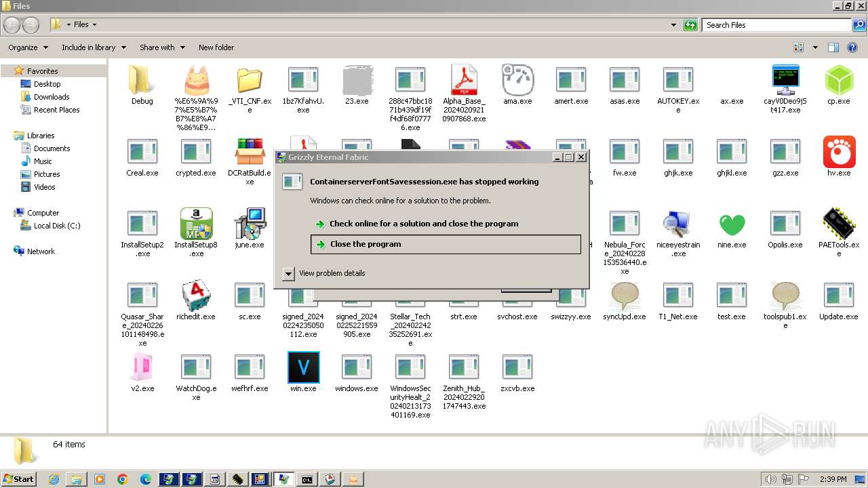Select the Alpha_Base PDF-icon executable
This screenshot has width=868, height=488.
tap(464, 80)
